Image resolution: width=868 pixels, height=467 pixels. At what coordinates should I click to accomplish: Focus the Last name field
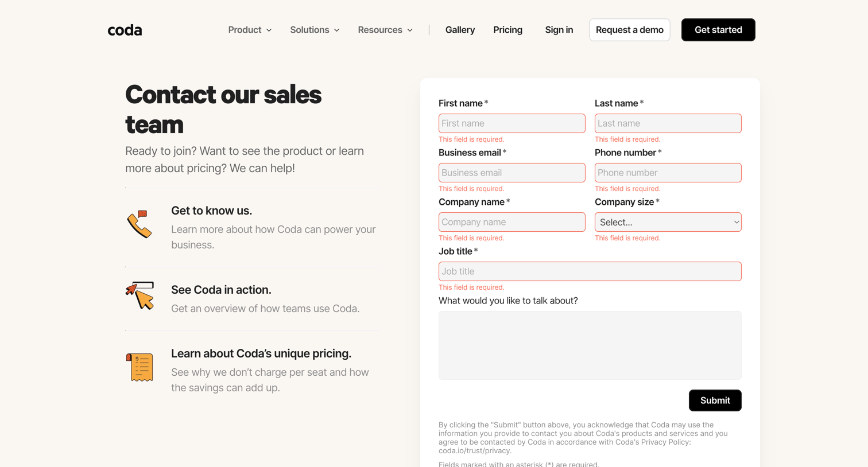668,123
